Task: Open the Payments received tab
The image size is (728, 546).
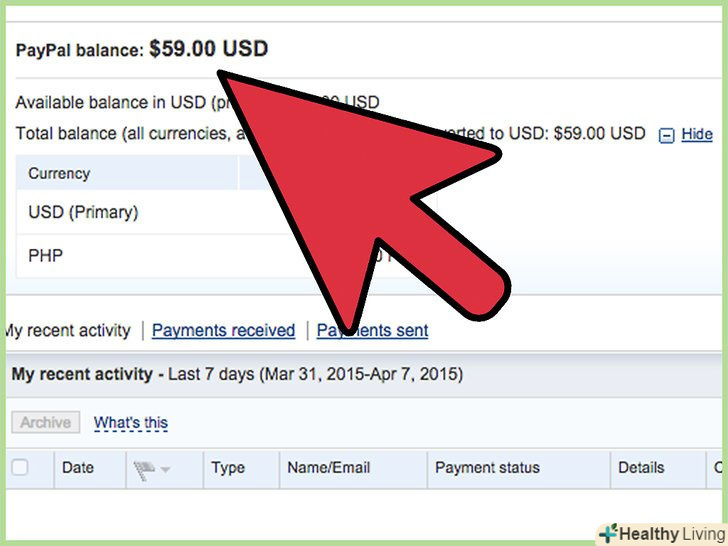Action: click(x=223, y=330)
